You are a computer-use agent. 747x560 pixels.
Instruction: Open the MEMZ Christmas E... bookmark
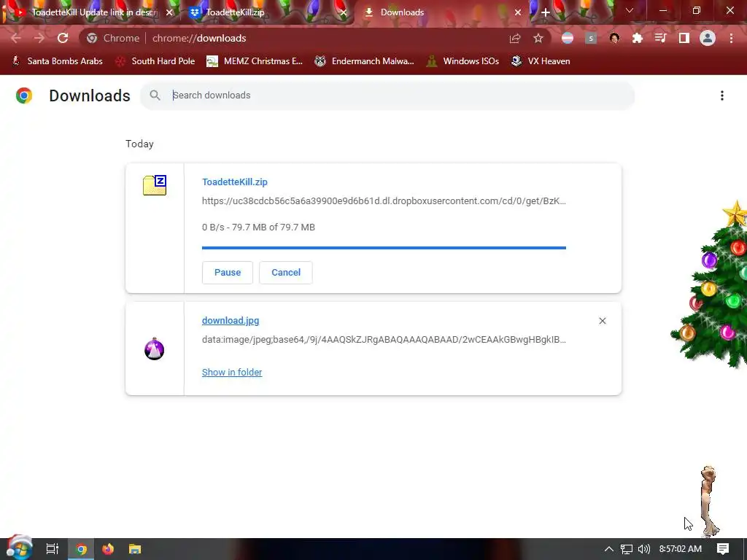255,61
